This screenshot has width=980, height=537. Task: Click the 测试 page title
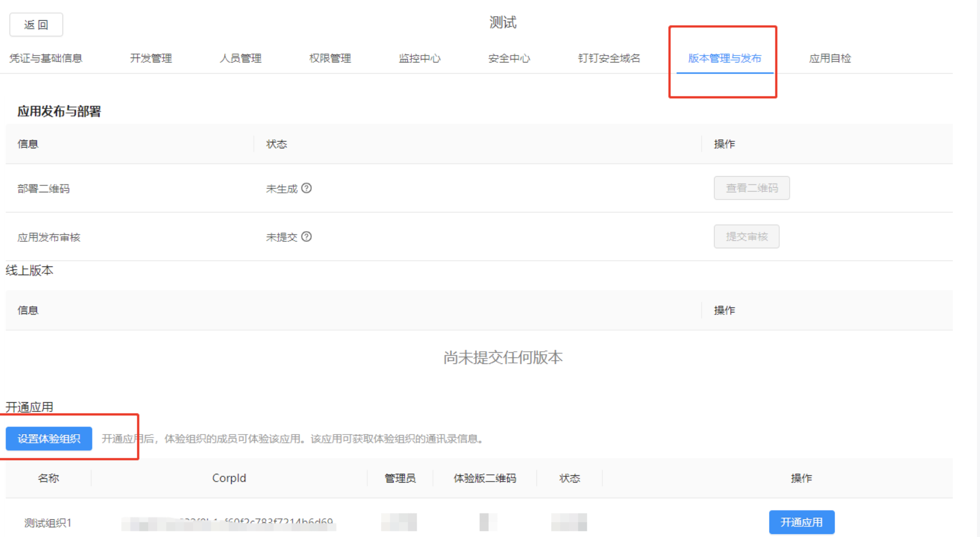coord(503,22)
